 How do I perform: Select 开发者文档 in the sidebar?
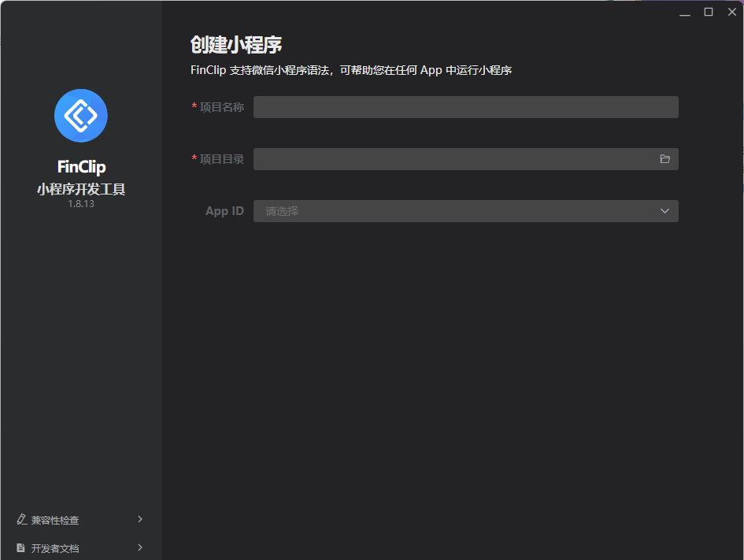(x=55, y=547)
